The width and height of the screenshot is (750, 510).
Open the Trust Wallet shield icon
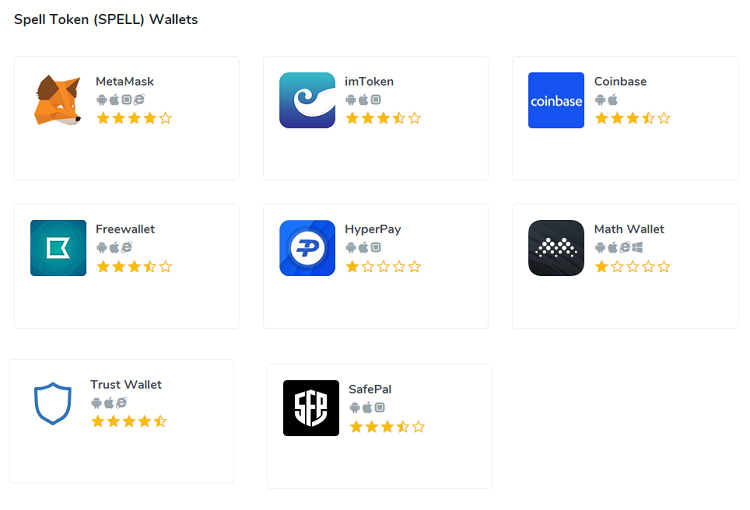[x=53, y=403]
